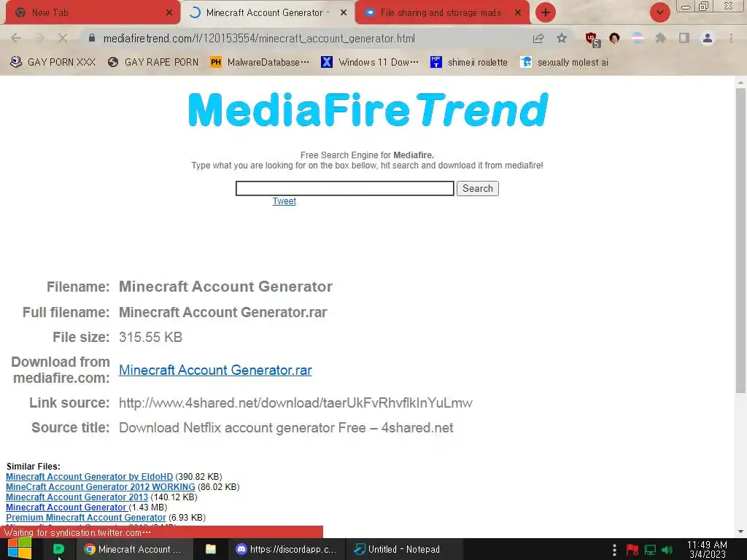
Task: Close the Minecraft Account Generator tab
Action: tap(343, 13)
